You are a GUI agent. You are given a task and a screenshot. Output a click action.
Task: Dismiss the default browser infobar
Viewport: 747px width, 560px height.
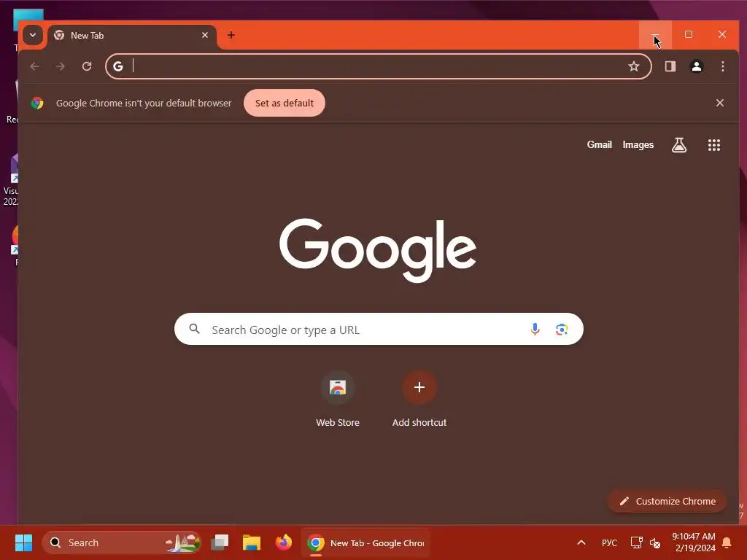point(720,103)
